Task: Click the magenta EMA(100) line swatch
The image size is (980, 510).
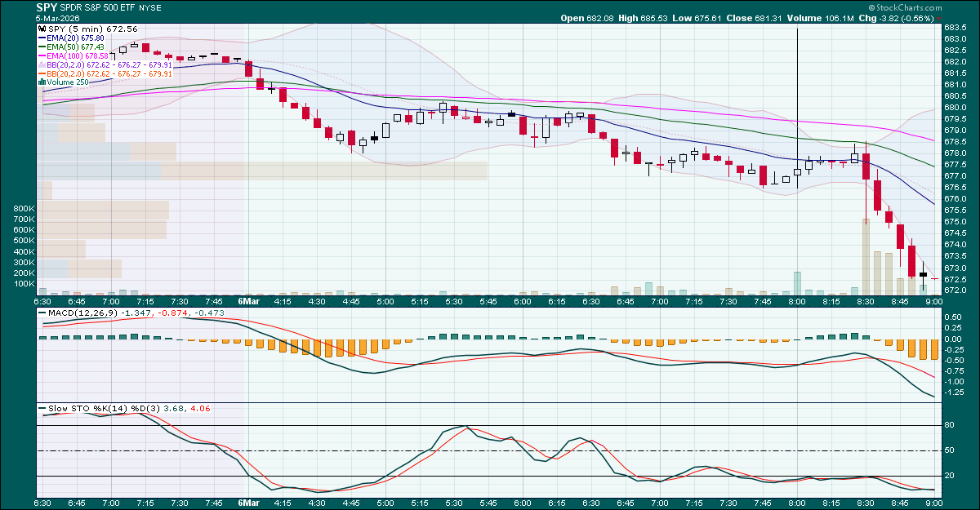Action: 41,55
